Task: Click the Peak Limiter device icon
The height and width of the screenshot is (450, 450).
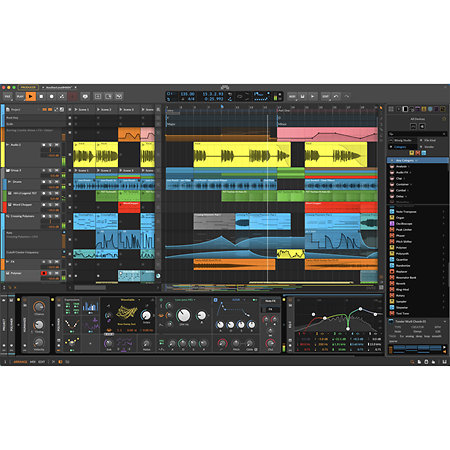Action: tap(392, 230)
